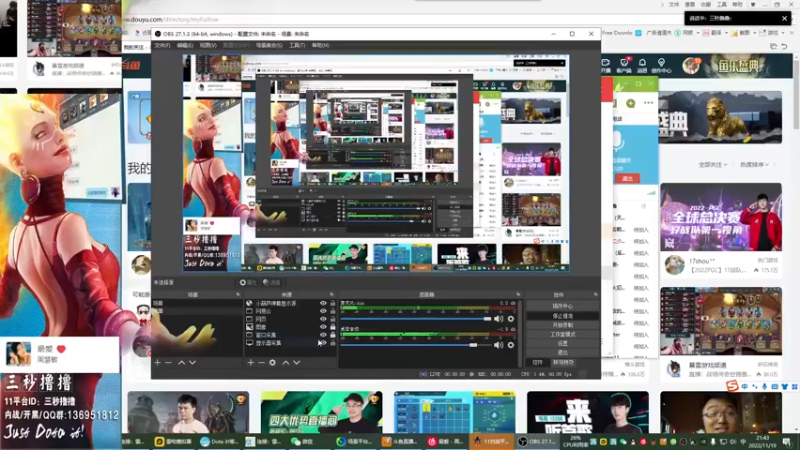This screenshot has width=800, height=450.
Task: Move the selected source down in the list
Action: click(x=296, y=362)
